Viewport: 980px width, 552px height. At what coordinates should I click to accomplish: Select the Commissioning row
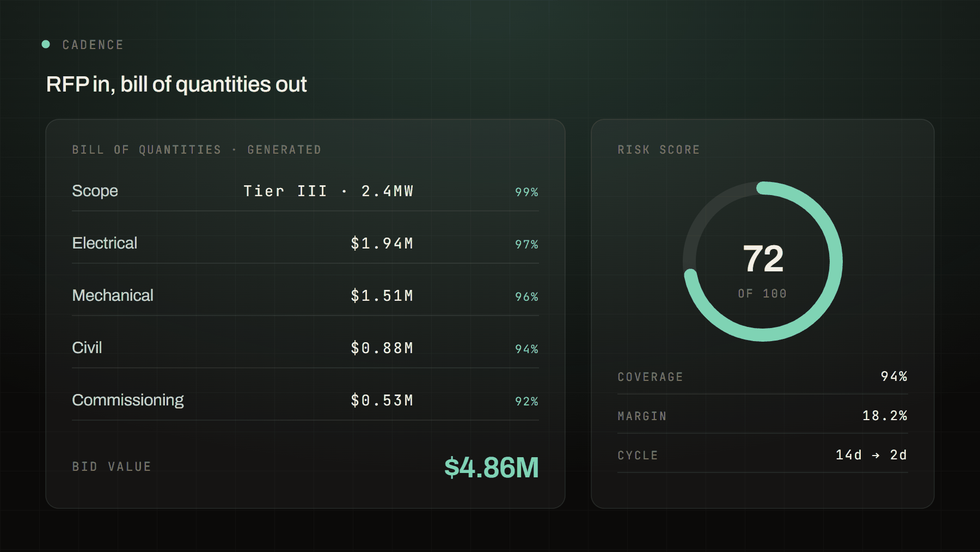tap(305, 400)
